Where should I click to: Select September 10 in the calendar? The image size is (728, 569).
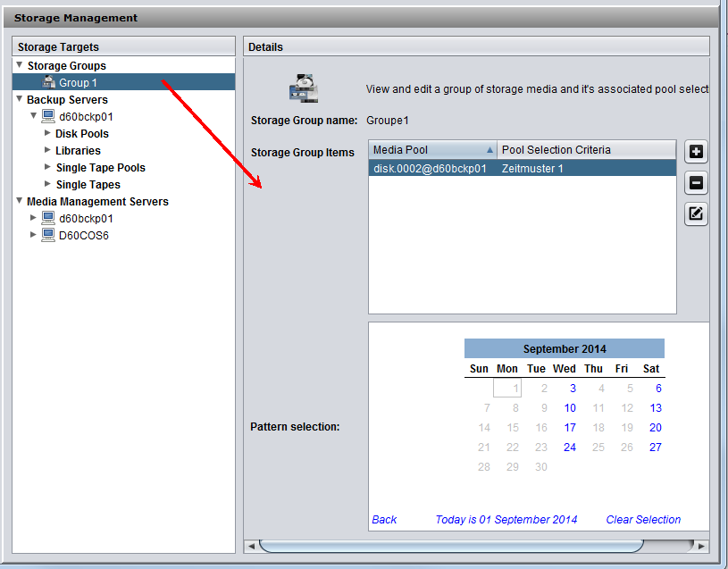tap(570, 408)
